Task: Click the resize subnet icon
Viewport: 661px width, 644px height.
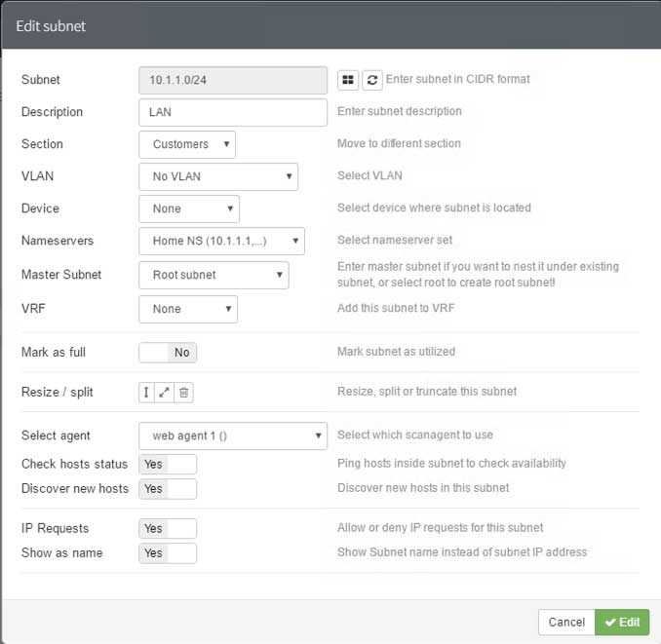Action: 146,393
